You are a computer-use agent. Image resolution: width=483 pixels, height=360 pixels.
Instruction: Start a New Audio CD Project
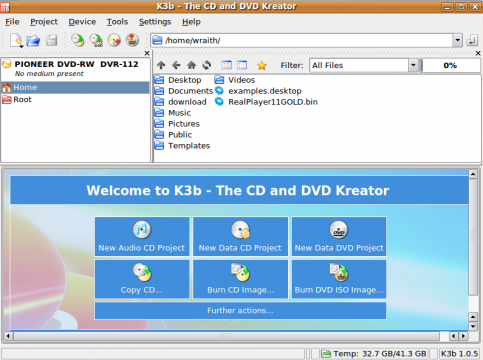tap(142, 236)
